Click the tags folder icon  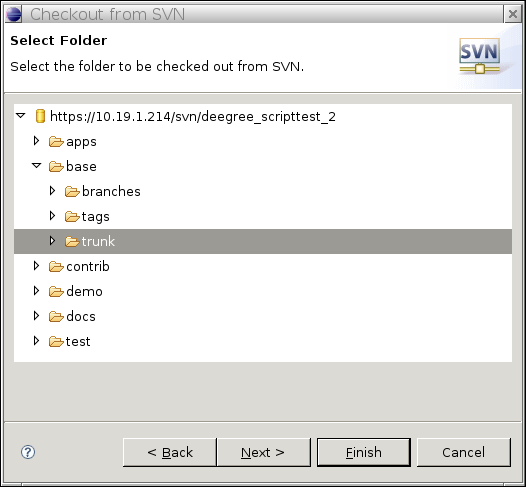pyautogui.click(x=72, y=216)
